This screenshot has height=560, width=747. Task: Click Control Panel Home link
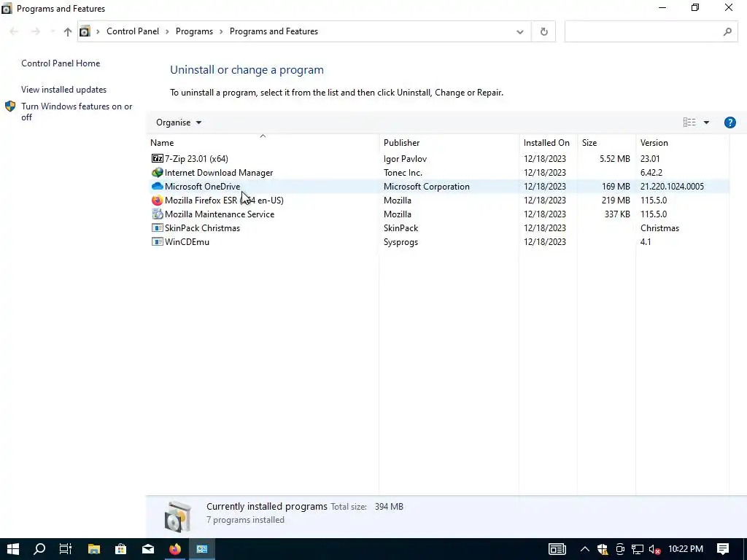[x=61, y=63]
